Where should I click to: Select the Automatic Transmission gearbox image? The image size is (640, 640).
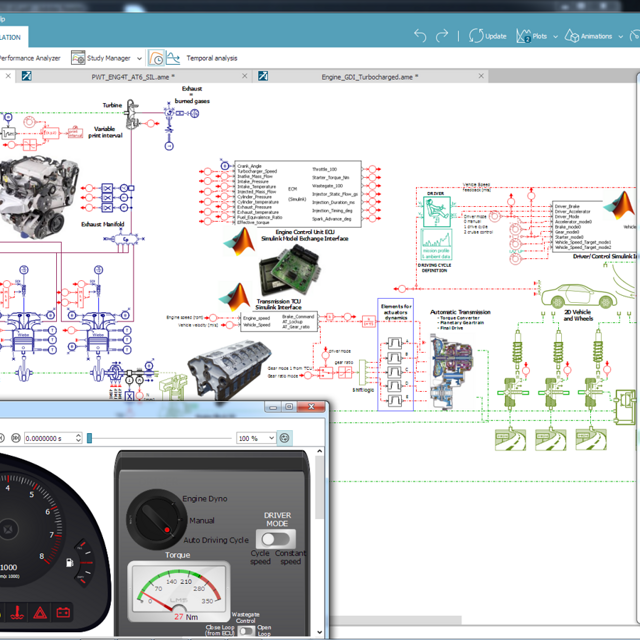coord(452,372)
